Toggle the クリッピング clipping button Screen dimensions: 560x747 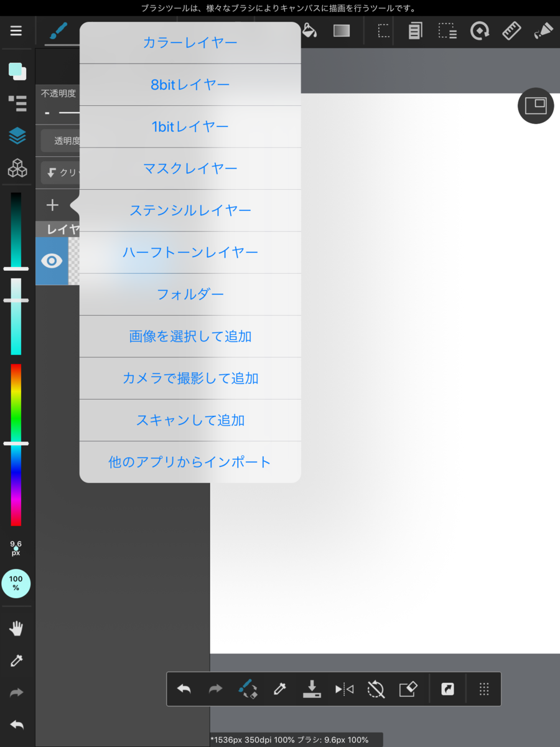point(61,173)
